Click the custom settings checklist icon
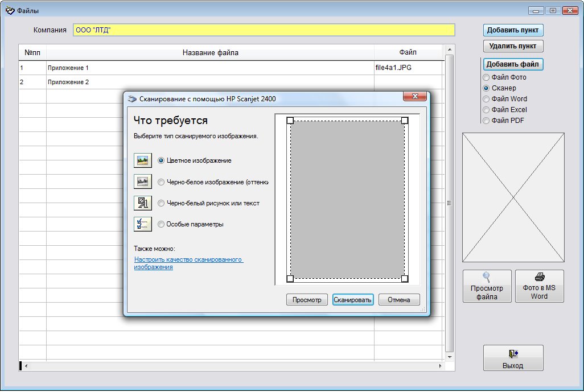Image resolution: width=584 pixels, height=392 pixels. (x=142, y=224)
